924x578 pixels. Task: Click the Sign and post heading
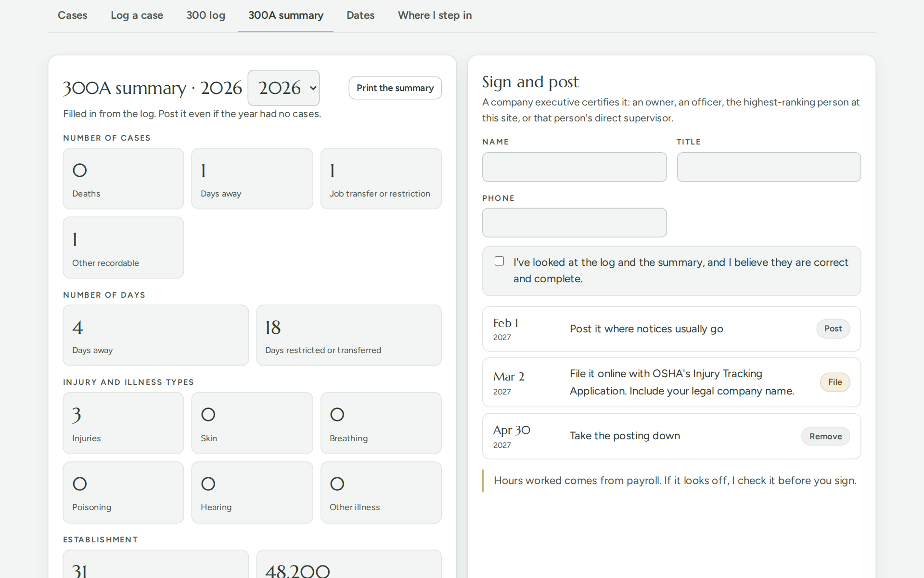[x=530, y=82]
